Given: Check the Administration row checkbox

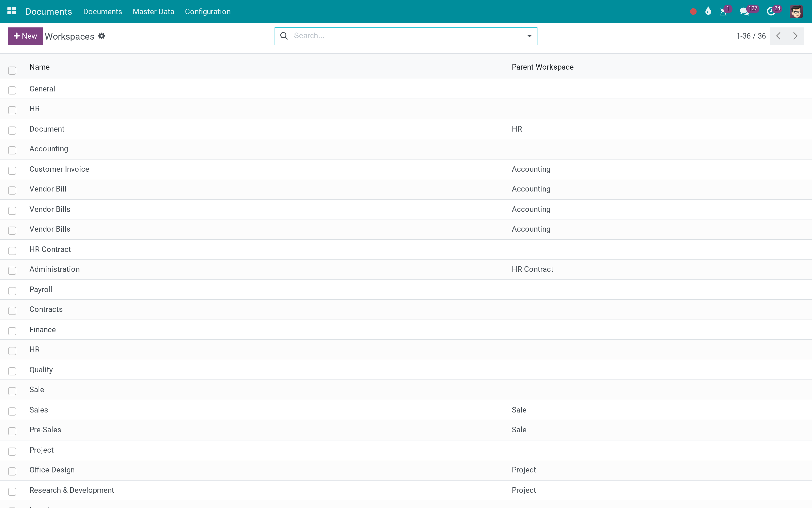Looking at the screenshot, I should coord(12,271).
